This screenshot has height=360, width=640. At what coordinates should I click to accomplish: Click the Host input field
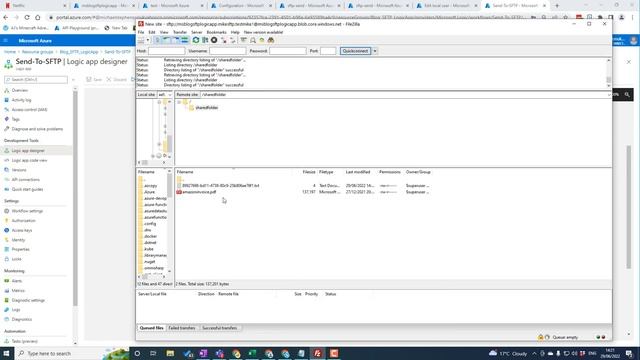(x=167, y=51)
